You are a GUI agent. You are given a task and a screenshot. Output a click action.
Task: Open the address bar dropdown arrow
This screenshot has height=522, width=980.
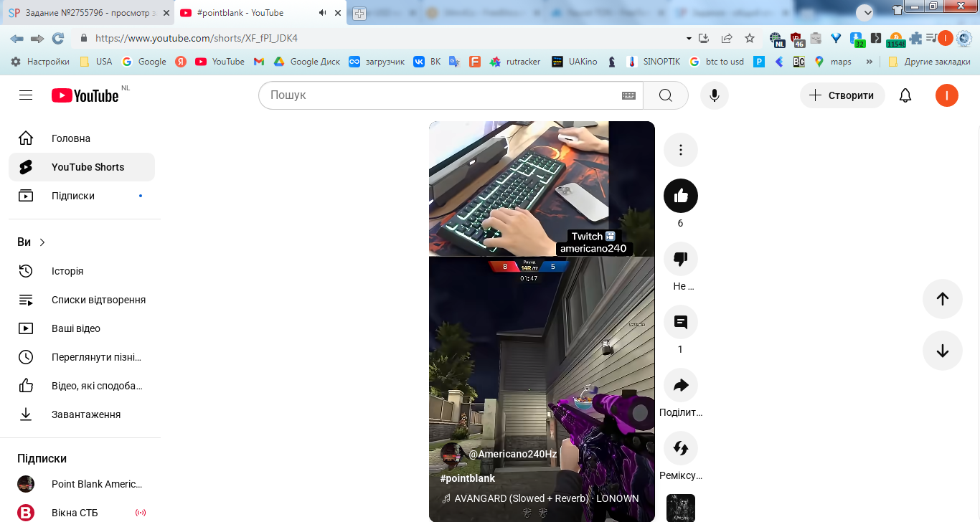[x=689, y=38]
